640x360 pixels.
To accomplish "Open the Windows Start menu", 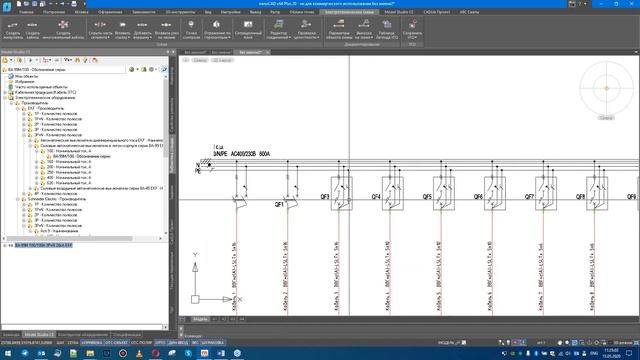I will point(8,353).
